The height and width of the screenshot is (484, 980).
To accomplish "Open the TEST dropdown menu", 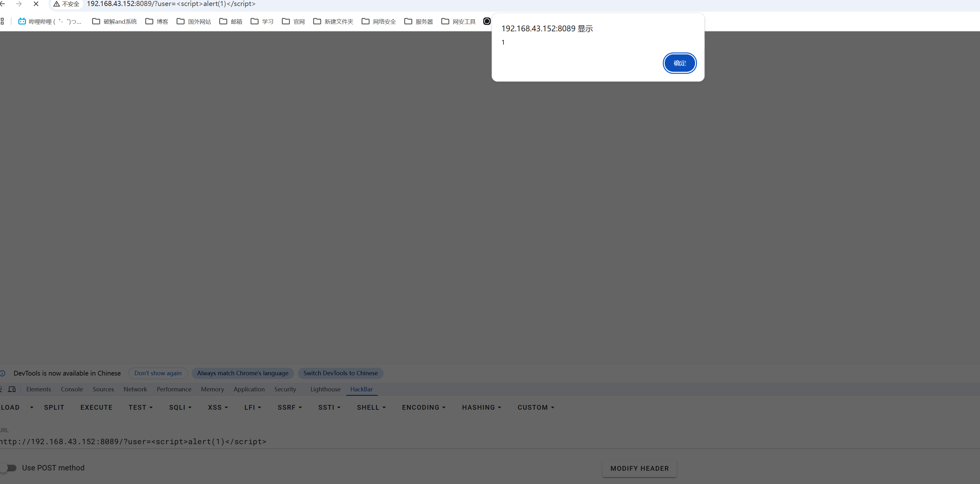I will pyautogui.click(x=140, y=407).
